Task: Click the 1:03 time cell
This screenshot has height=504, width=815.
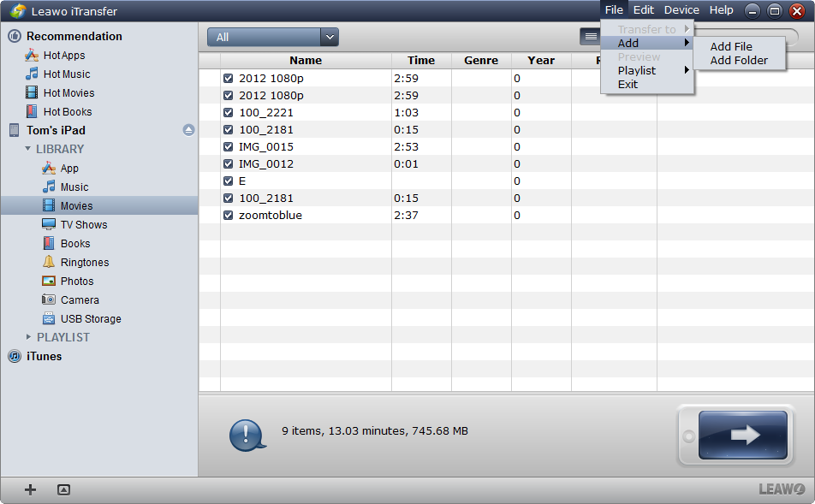Action: pyautogui.click(x=406, y=113)
